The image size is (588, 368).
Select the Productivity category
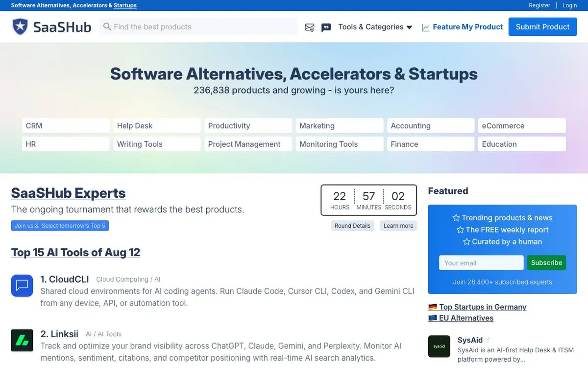coord(248,126)
